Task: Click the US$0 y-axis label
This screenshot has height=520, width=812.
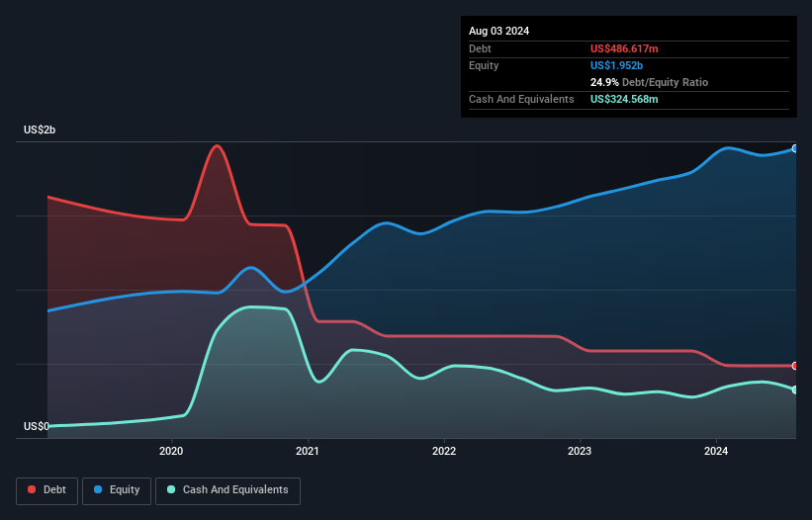Action: tap(37, 426)
